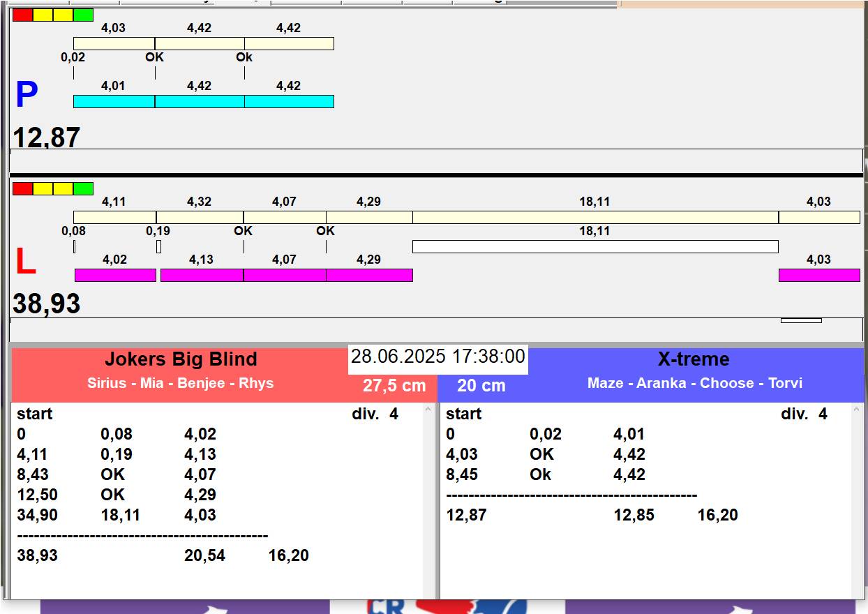The height and width of the screenshot is (614, 868).
Task: Click the small 0,19 fault marker box
Action: click(158, 246)
